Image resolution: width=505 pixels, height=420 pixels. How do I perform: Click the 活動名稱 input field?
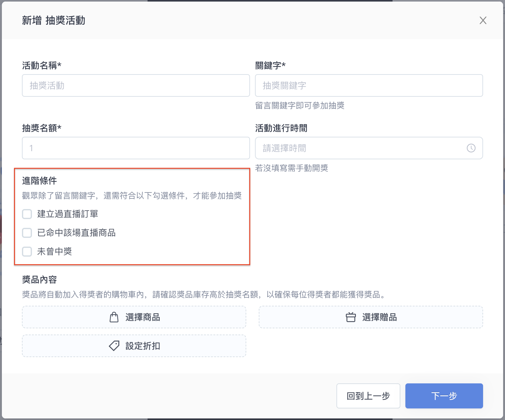136,85
